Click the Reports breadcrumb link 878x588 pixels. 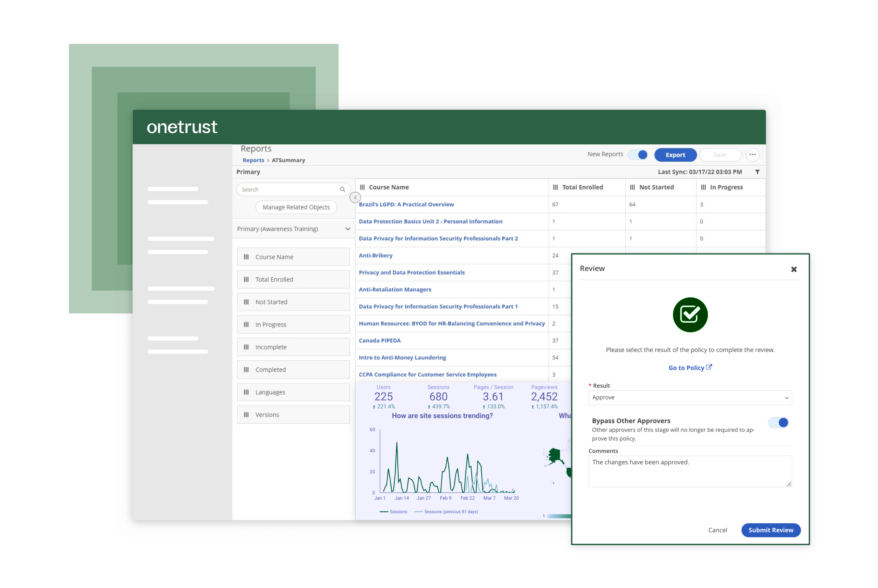click(x=253, y=160)
